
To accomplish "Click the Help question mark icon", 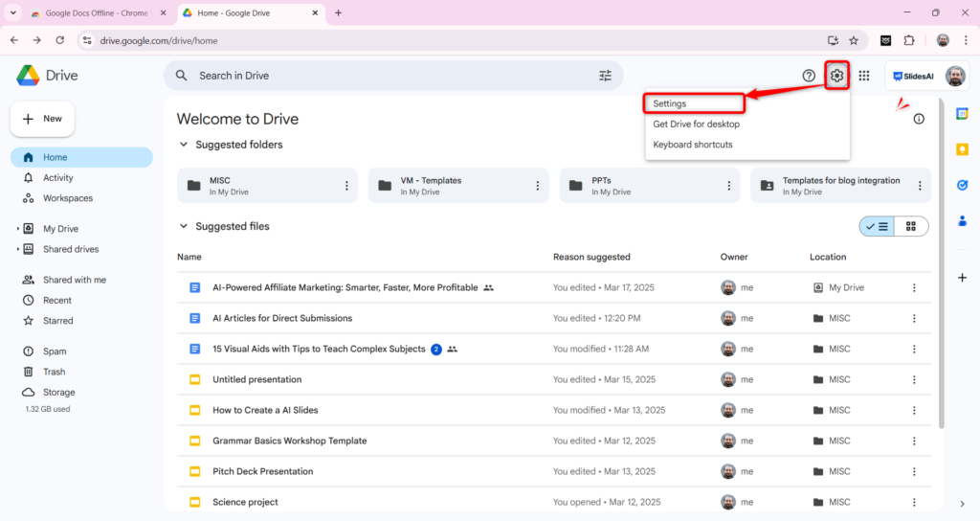I will (809, 76).
